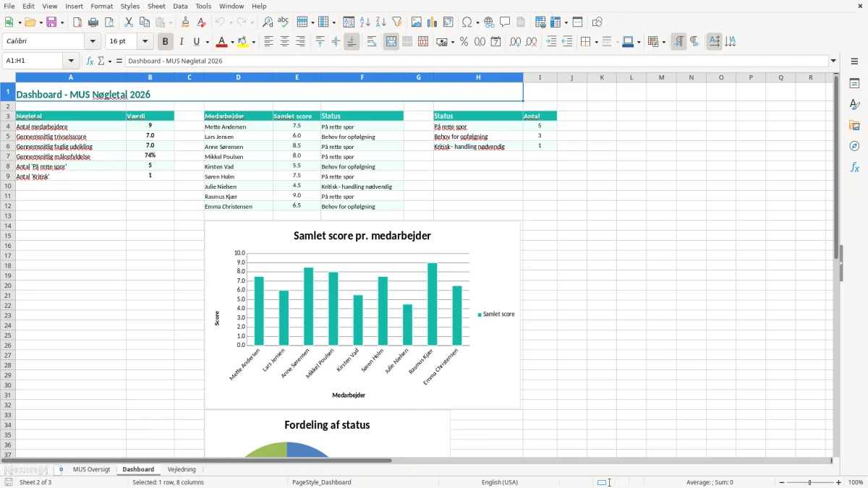
Task: Enable AutoFilter funnel icon
Action: point(397,22)
